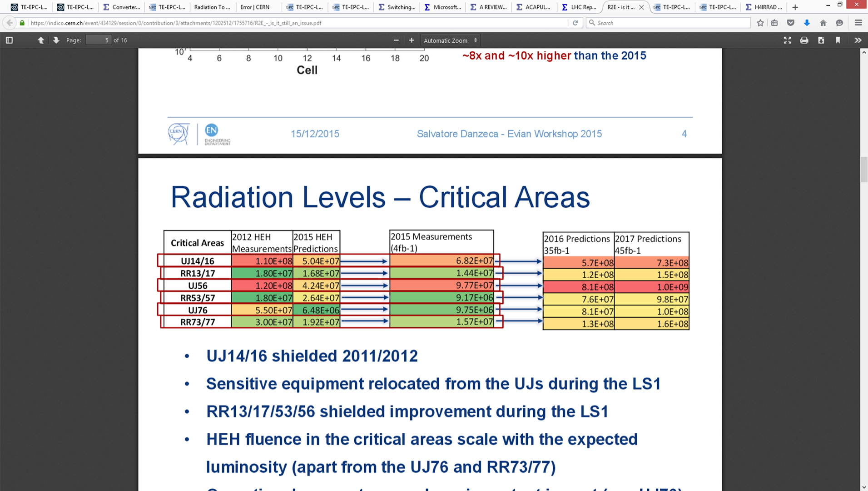Click the 6.48E+06 prediction cell
This screenshot has height=491, width=868.
point(316,310)
